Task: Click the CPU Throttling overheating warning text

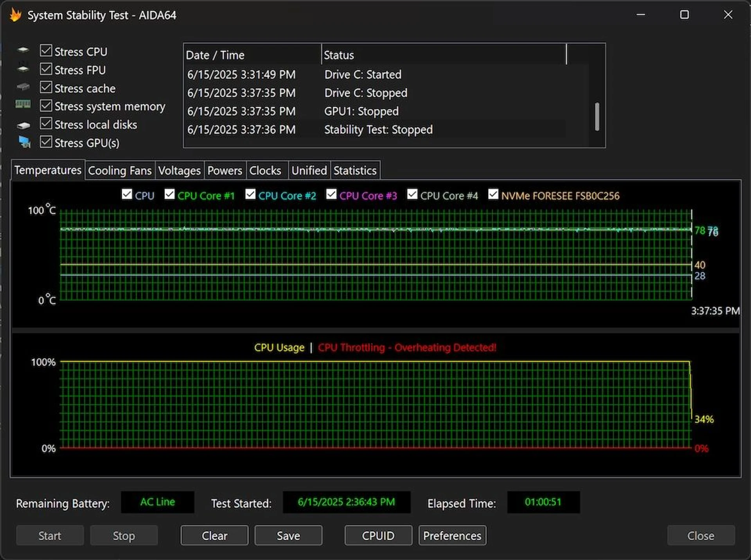Action: (407, 347)
